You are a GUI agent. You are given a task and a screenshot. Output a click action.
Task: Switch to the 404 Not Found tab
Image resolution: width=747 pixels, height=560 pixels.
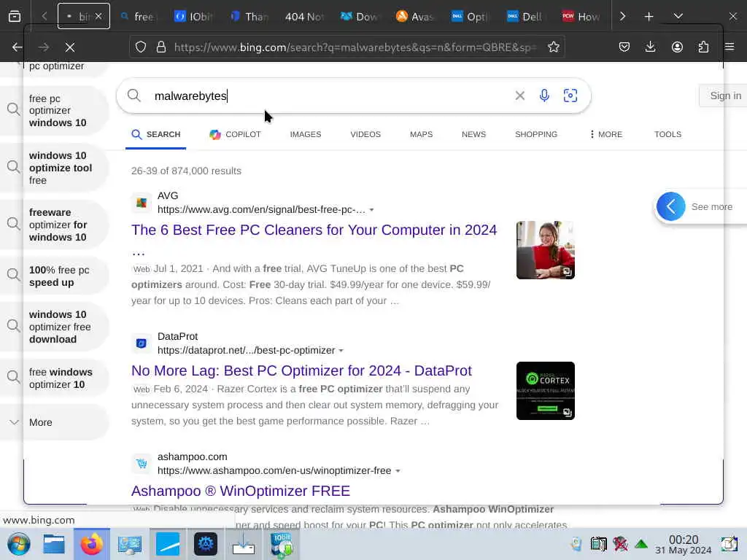pos(303,16)
